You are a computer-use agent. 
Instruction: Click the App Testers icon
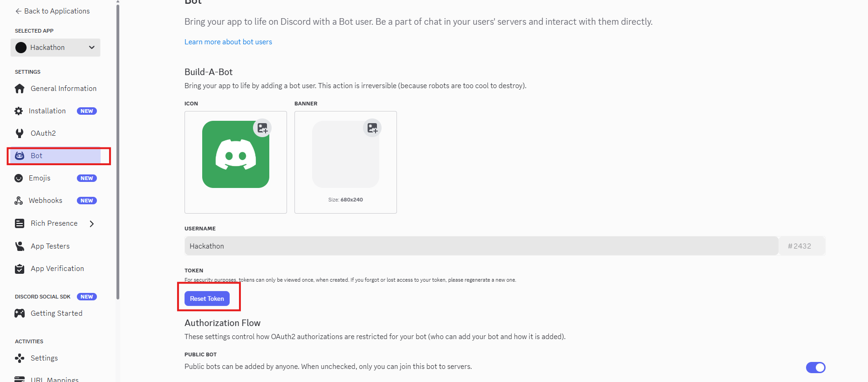[x=20, y=246]
